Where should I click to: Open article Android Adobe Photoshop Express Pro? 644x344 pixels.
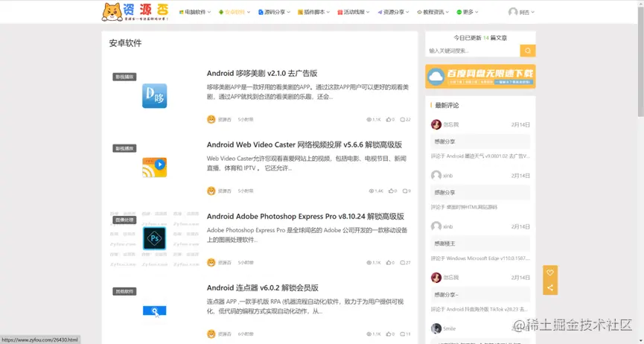coord(305,216)
